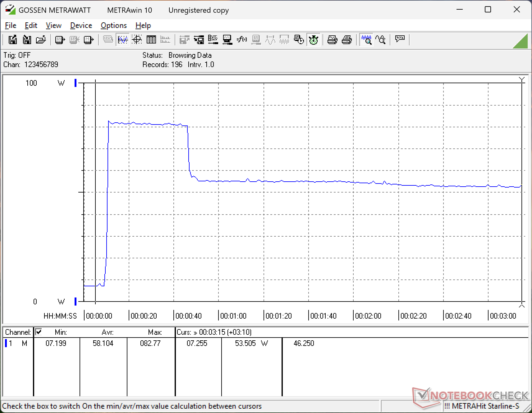Click the stopwatch timer toolbar icon
Image resolution: width=532 pixels, height=413 pixels.
coord(314,40)
